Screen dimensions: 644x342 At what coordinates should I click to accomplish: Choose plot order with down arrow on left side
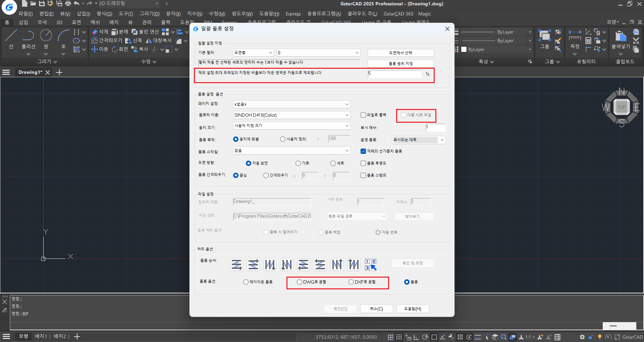click(x=287, y=265)
